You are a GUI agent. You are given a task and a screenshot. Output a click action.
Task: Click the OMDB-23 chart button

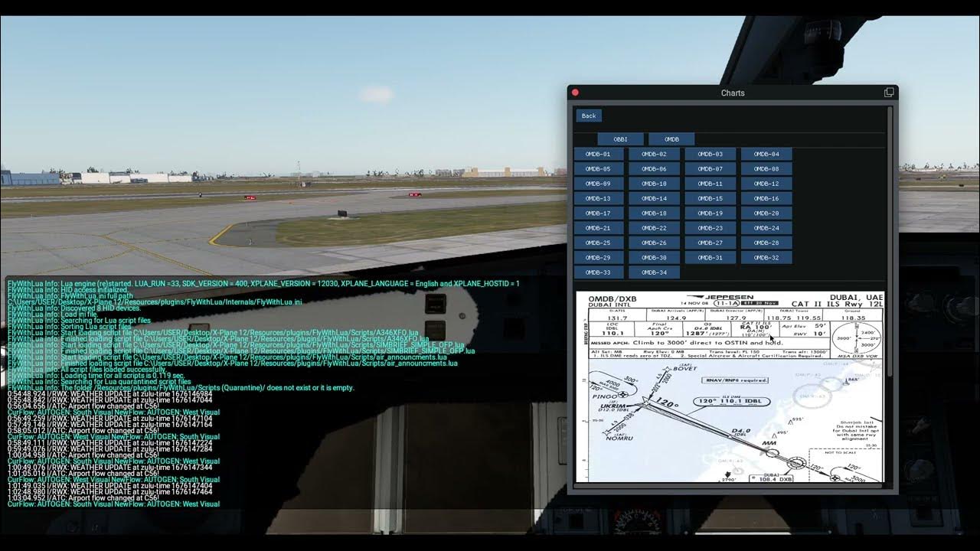(x=710, y=228)
